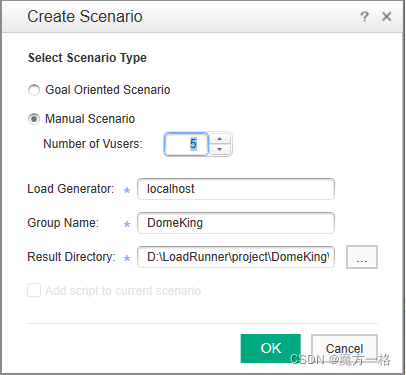
Task: Increase Number of Vusers with up arrow
Action: coord(219,139)
